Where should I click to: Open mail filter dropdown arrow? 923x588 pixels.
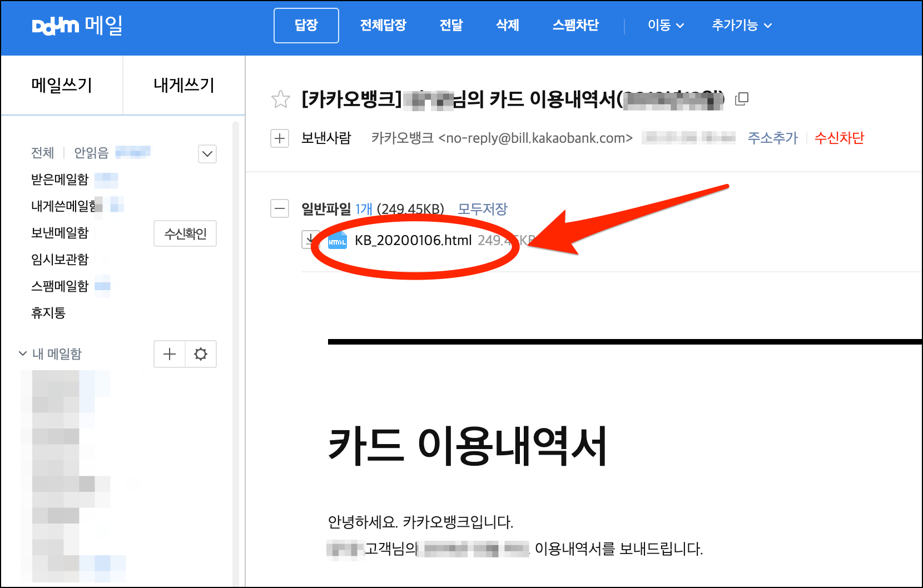point(207,154)
